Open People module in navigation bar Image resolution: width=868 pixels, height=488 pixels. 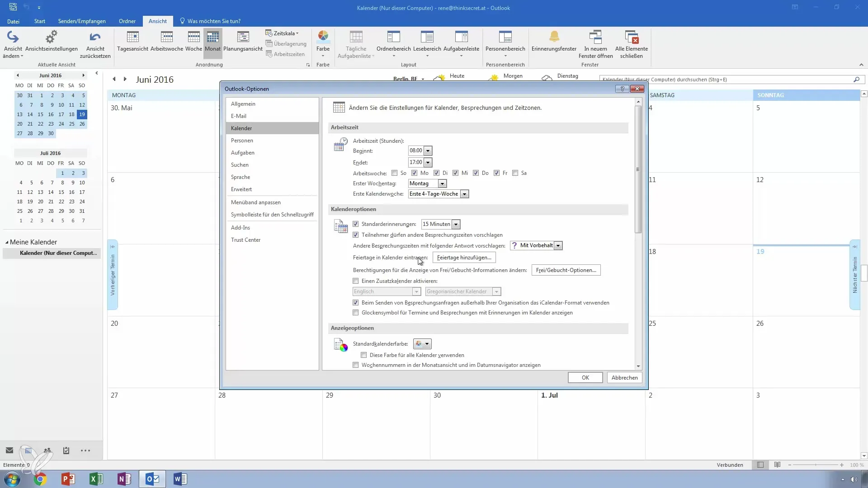(47, 450)
